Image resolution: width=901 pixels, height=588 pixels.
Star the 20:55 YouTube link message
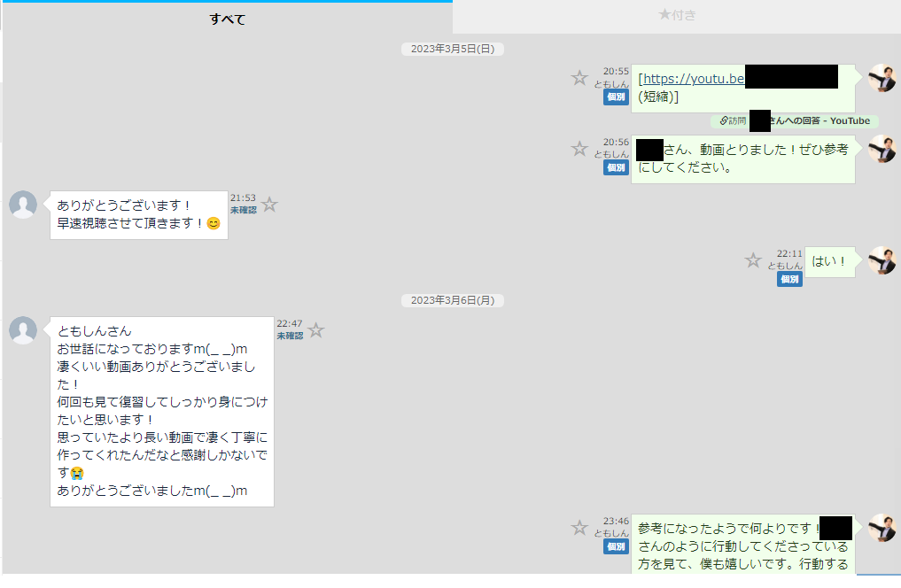pyautogui.click(x=579, y=78)
